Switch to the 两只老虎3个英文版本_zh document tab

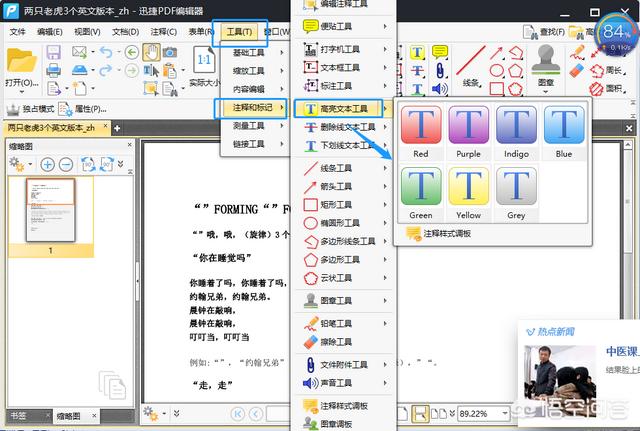[x=52, y=128]
